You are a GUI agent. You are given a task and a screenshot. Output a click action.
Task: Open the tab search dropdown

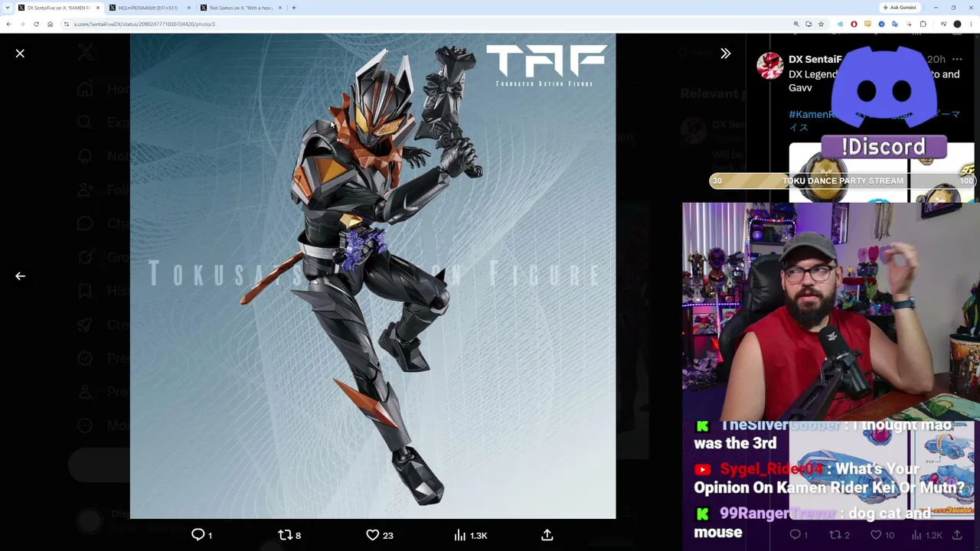click(8, 8)
